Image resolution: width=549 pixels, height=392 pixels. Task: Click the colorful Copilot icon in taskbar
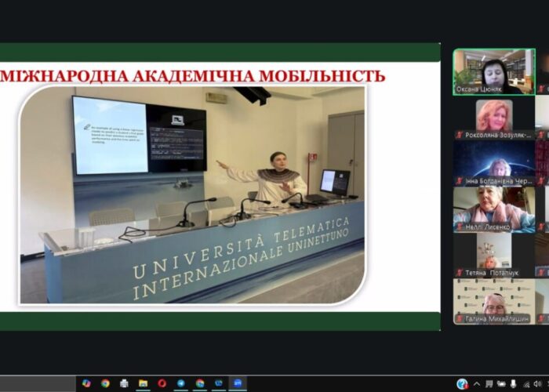(x=86, y=383)
